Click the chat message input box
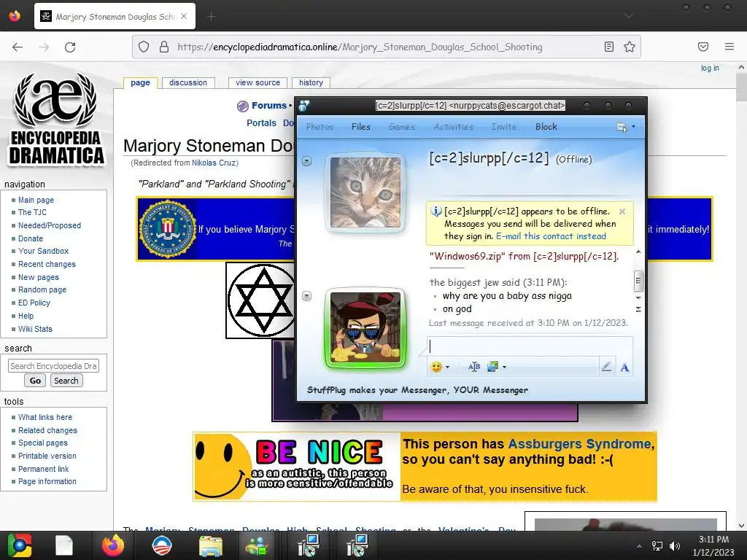Image resolution: width=747 pixels, height=560 pixels. [x=530, y=346]
